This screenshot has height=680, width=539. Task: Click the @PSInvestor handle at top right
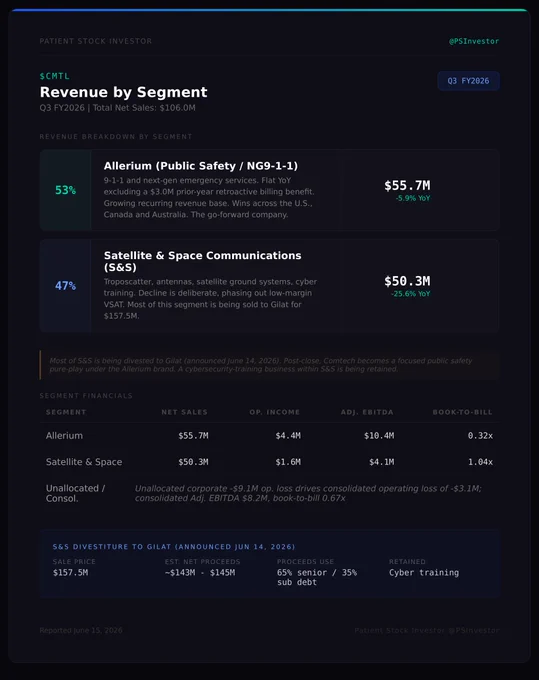pos(474,41)
